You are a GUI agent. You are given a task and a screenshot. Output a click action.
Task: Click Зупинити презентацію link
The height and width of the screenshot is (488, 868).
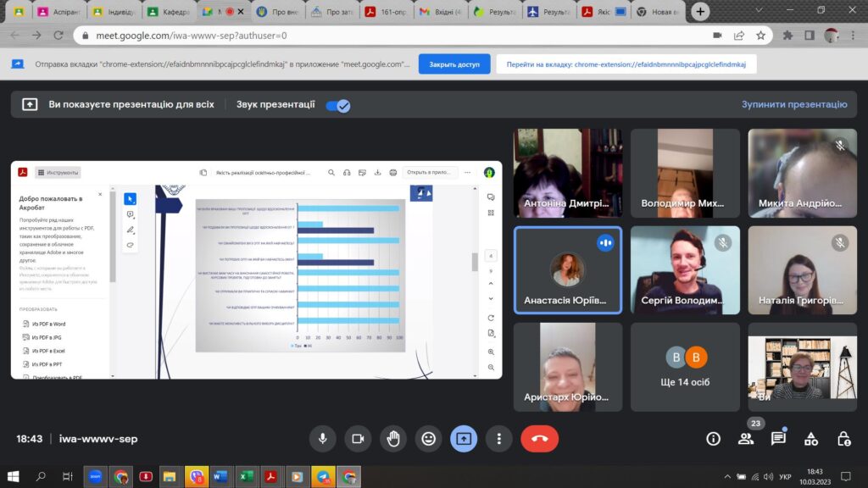(x=794, y=104)
